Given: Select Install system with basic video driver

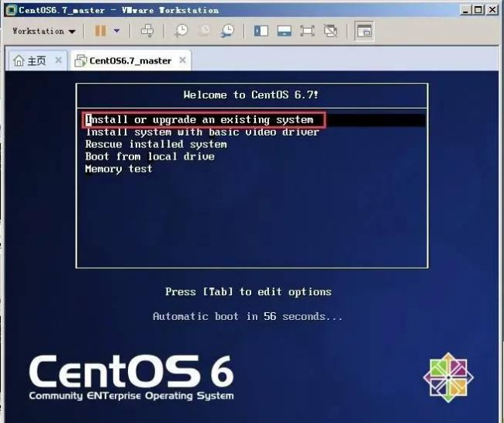Looking at the screenshot, I should point(202,132).
